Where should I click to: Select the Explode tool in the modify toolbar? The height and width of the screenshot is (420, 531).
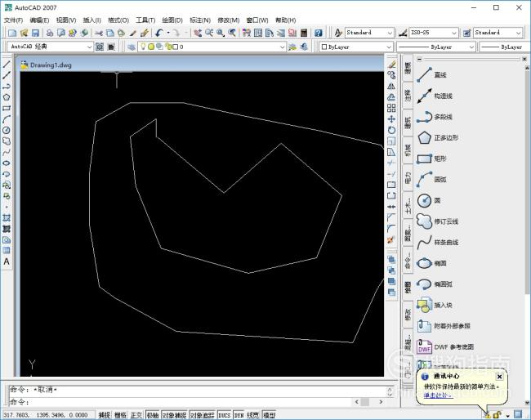(x=391, y=239)
